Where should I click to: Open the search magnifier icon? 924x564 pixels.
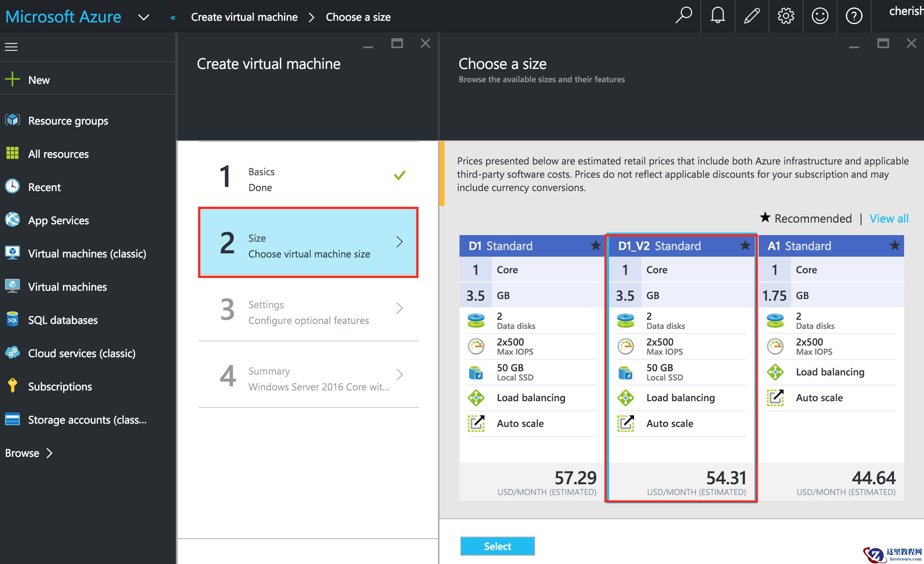(683, 16)
